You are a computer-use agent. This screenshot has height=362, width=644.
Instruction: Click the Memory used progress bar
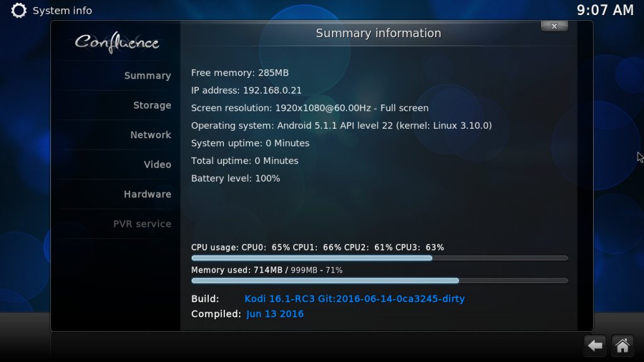379,281
